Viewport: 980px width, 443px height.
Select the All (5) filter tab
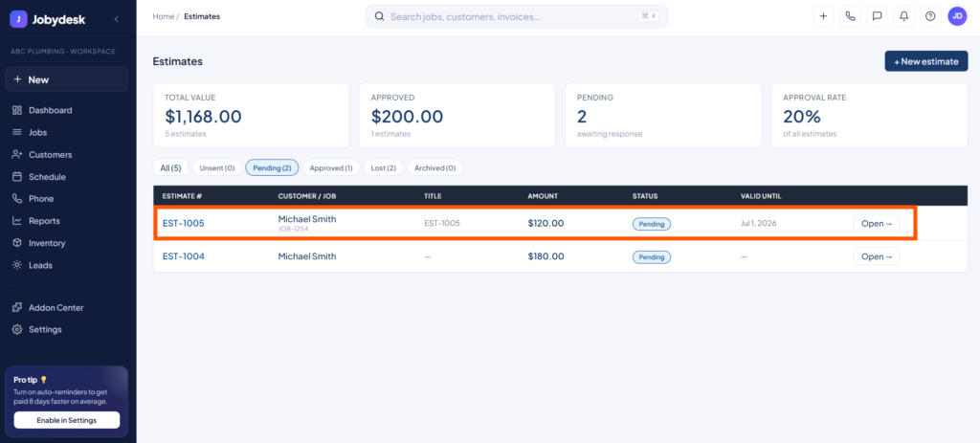[x=170, y=168]
